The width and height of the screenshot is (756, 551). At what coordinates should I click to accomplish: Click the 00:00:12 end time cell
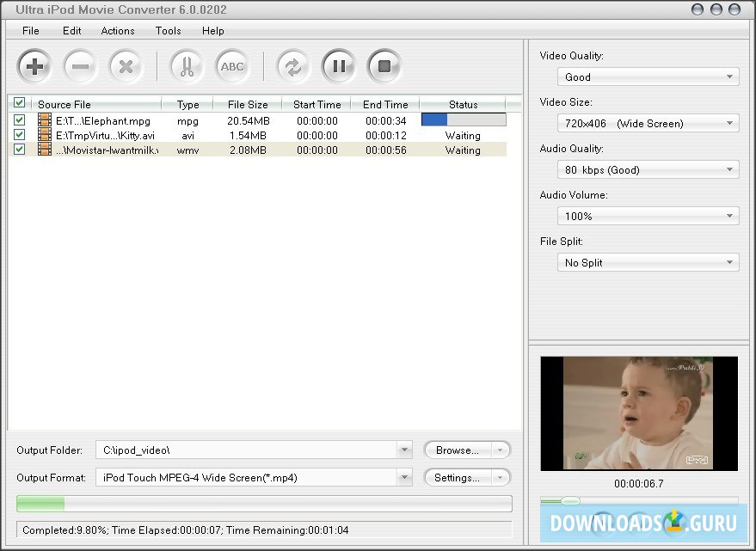[385, 136]
